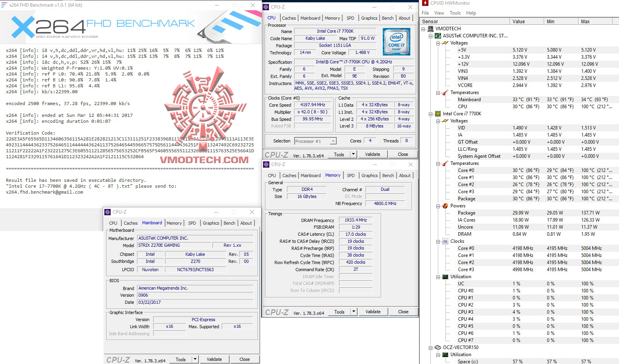This screenshot has height=364, width=619.
Task: Click Validate in the CPU-Z Mainboard window
Action: tap(214, 359)
